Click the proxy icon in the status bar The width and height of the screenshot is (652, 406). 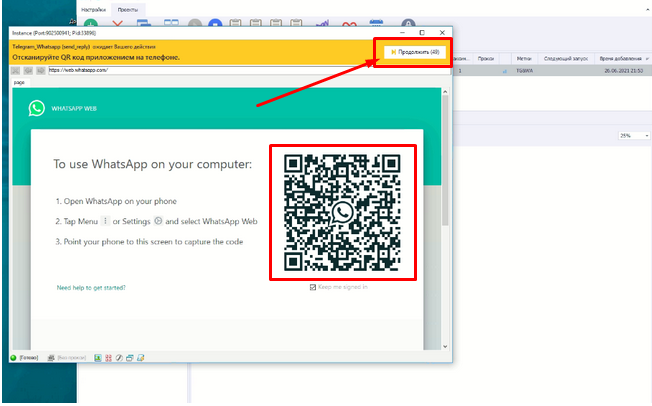point(51,358)
